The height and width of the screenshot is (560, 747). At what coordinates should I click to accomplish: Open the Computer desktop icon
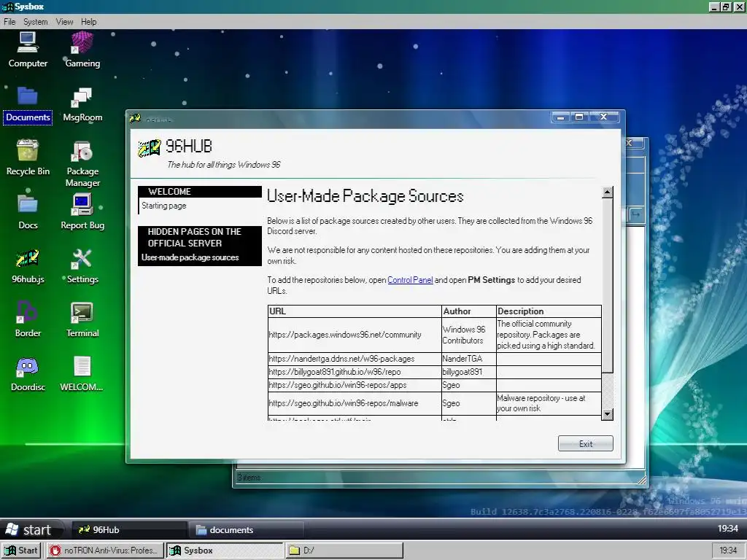(x=28, y=50)
